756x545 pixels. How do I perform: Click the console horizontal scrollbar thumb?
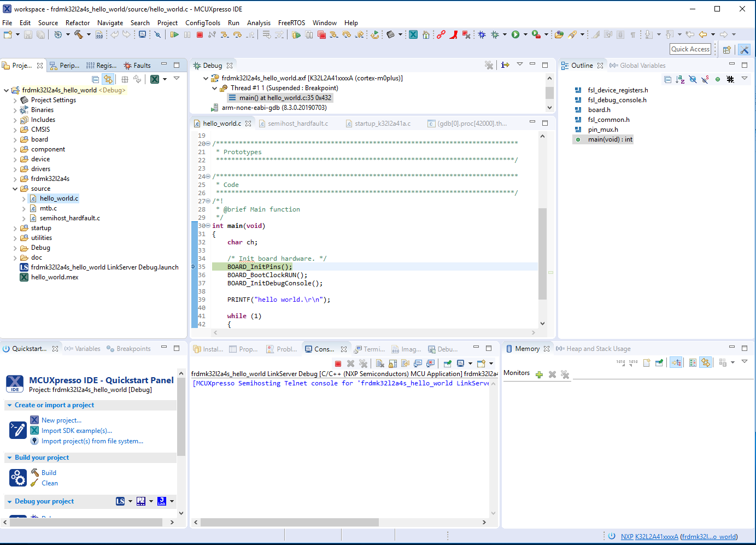pos(290,523)
